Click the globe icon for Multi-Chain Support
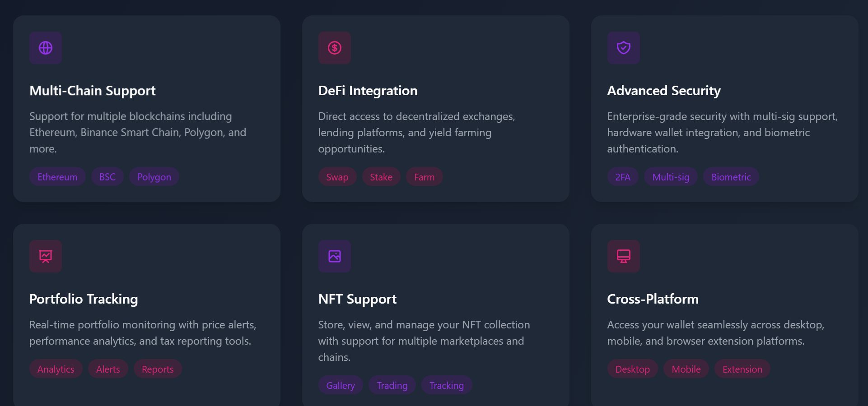The height and width of the screenshot is (406, 868). pos(46,48)
